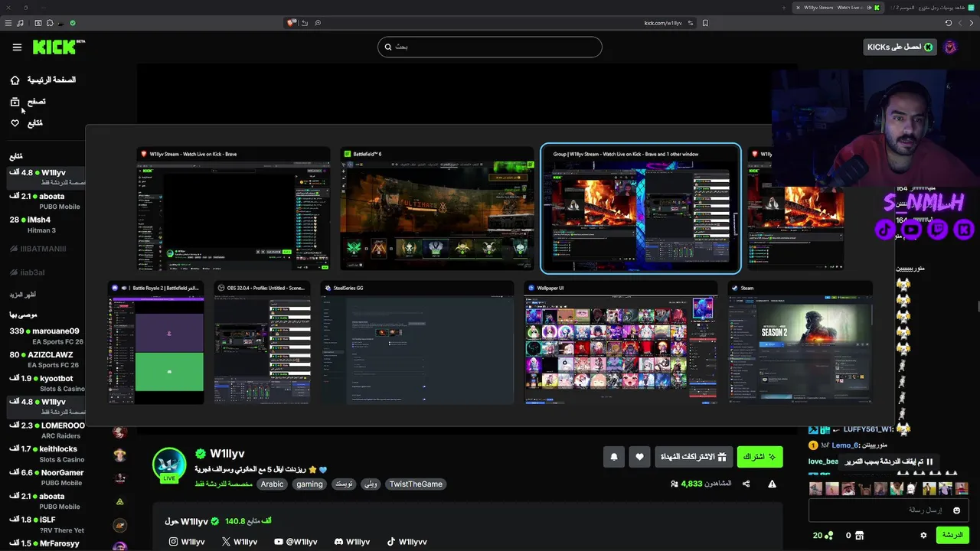Click the Subscribe green button
This screenshot has width=980, height=551.
coord(759,457)
